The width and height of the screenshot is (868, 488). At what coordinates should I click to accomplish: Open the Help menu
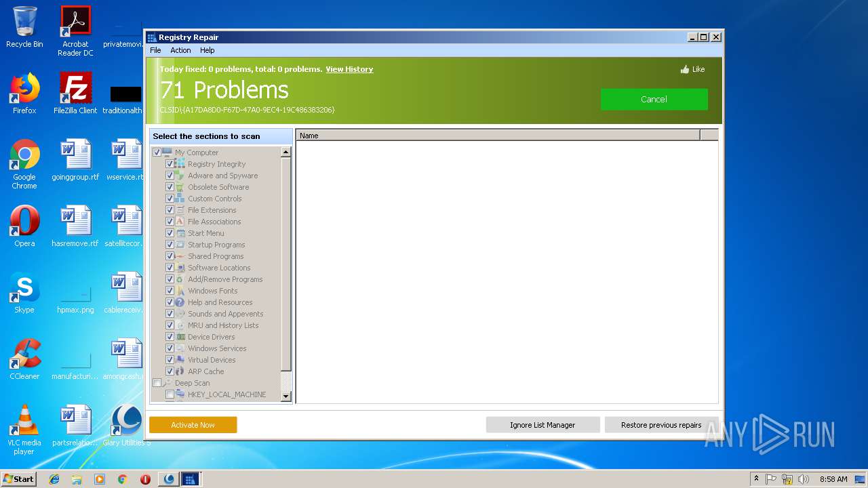pos(208,50)
